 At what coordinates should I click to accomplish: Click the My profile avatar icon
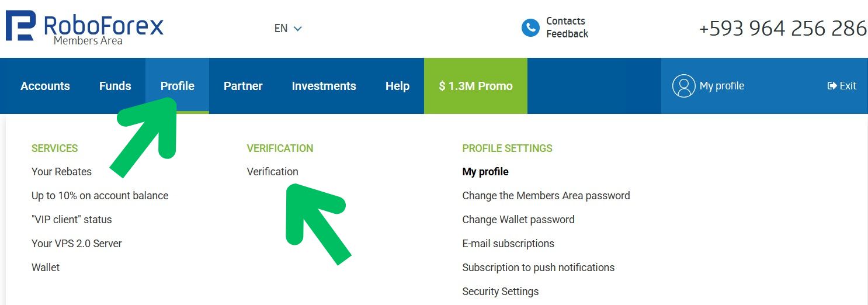point(683,86)
